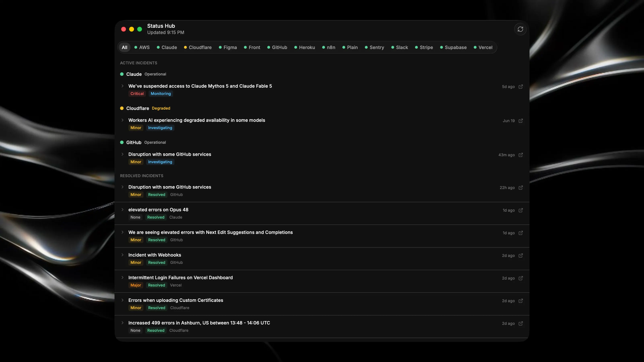Screen dimensions: 644x362
Task: Click the Intermittent Login Failures on Vercel Dashboard title
Action: click(x=181, y=278)
